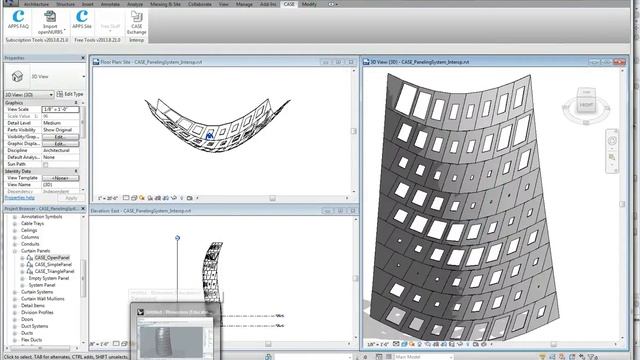Click the CASE_SimplePanel family icon

pyautogui.click(x=29, y=264)
